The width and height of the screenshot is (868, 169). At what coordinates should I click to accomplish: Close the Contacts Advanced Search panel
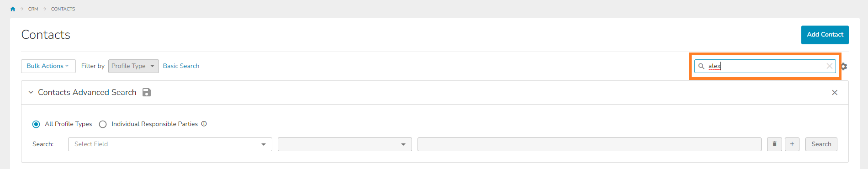click(x=835, y=93)
